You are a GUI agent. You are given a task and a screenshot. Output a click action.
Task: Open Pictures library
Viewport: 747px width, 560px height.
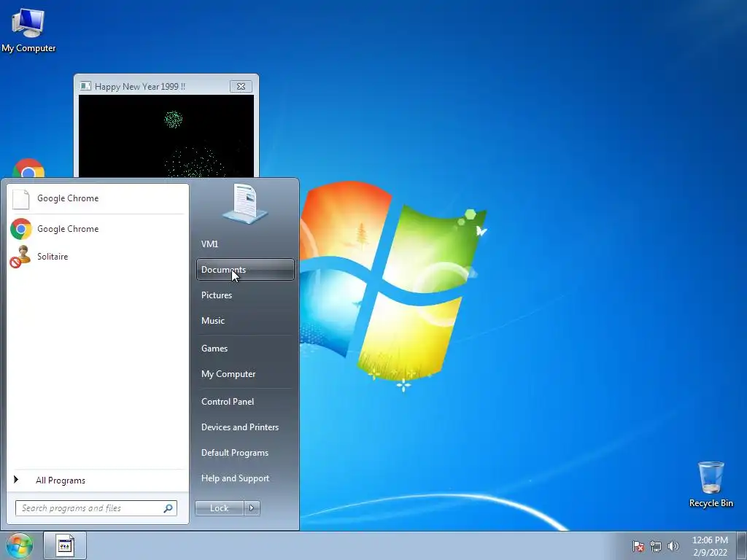245,295
